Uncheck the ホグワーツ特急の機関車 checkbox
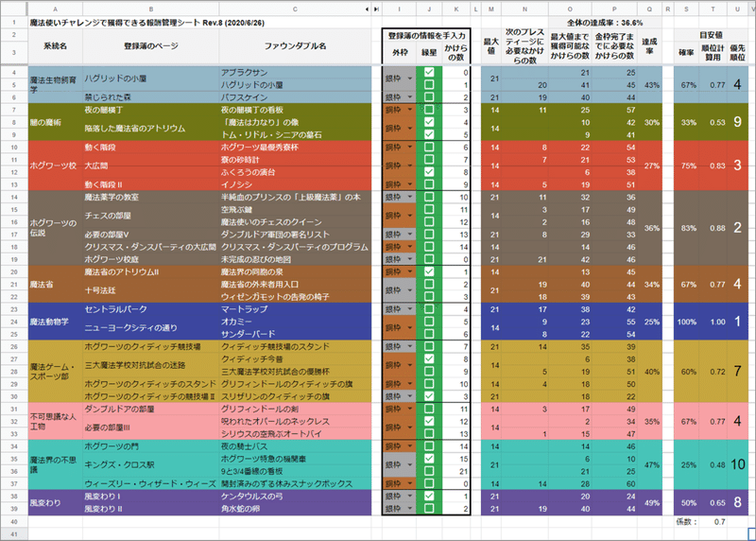 tap(429, 459)
